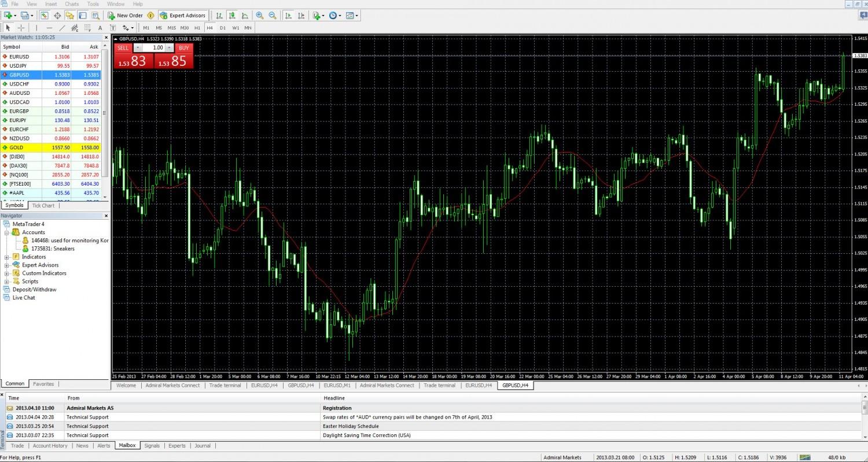Decrease the one-click trade volume
Screen dimensions: 868x462
[138, 48]
